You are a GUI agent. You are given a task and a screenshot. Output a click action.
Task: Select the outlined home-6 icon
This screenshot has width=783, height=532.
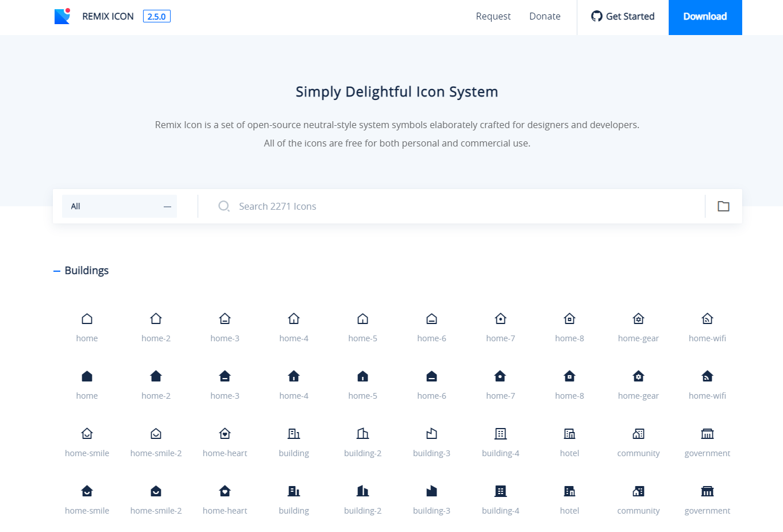(431, 319)
